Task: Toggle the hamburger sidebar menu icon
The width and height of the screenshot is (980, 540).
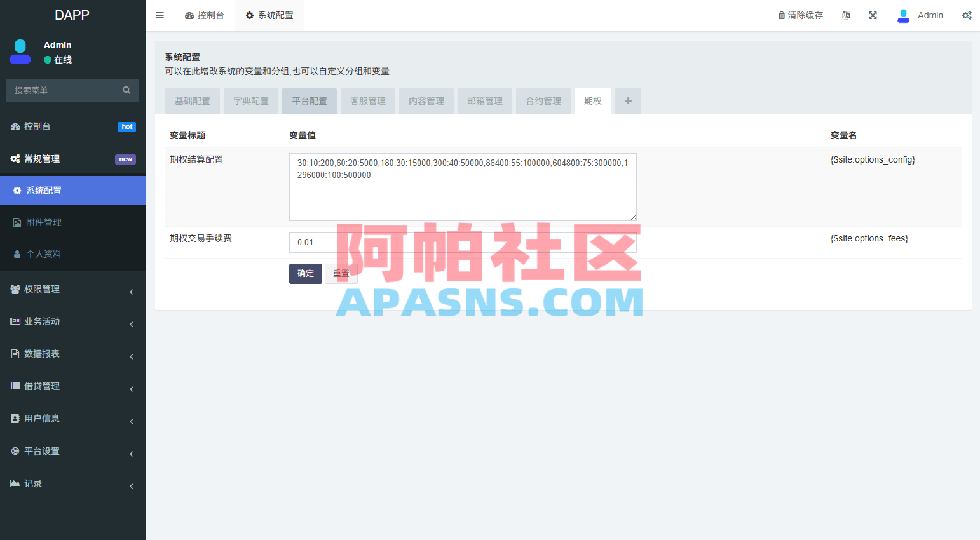Action: coord(160,15)
